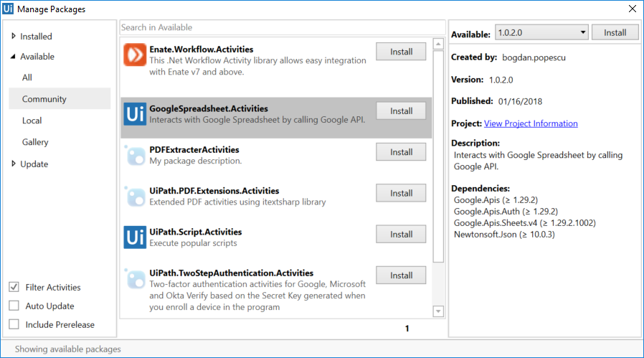644x358 pixels.
Task: Install UiPath.PDF.Extensions.Activities package
Action: point(401,193)
